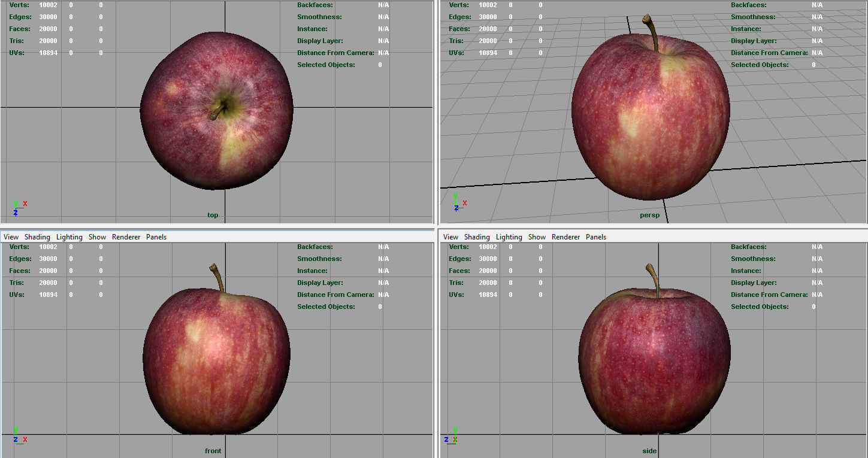Image resolution: width=868 pixels, height=458 pixels.
Task: Click the 'Smoothness:' label in the side view
Action: 753,259
